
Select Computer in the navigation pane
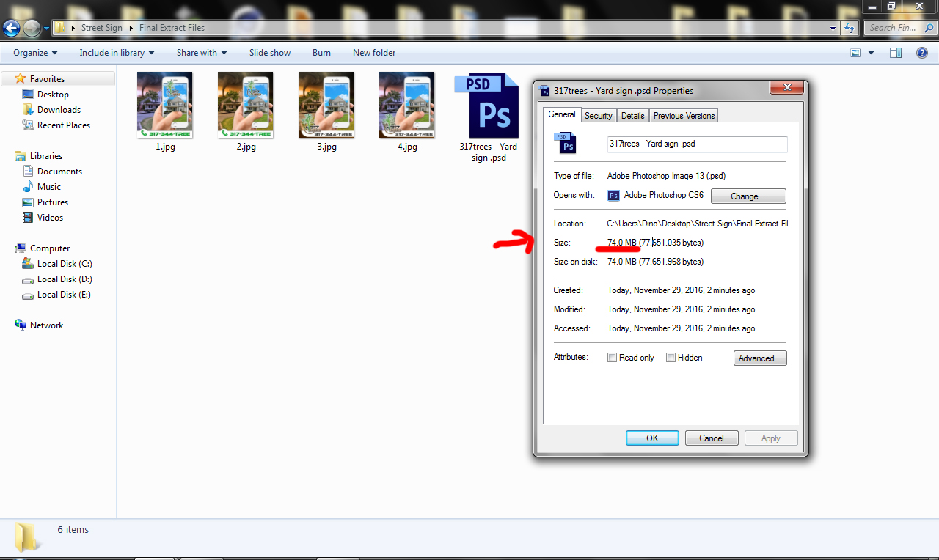click(50, 248)
